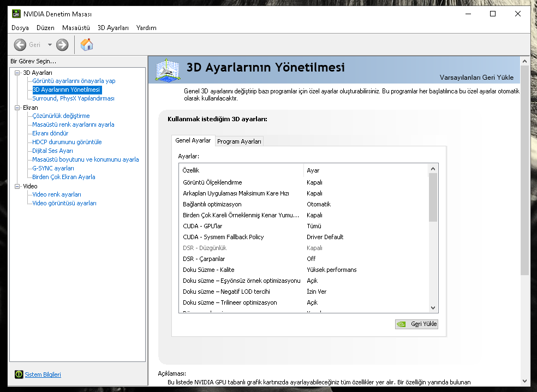Select Doku Süzme - Kalite row
The image size is (537, 392).
pos(304,270)
